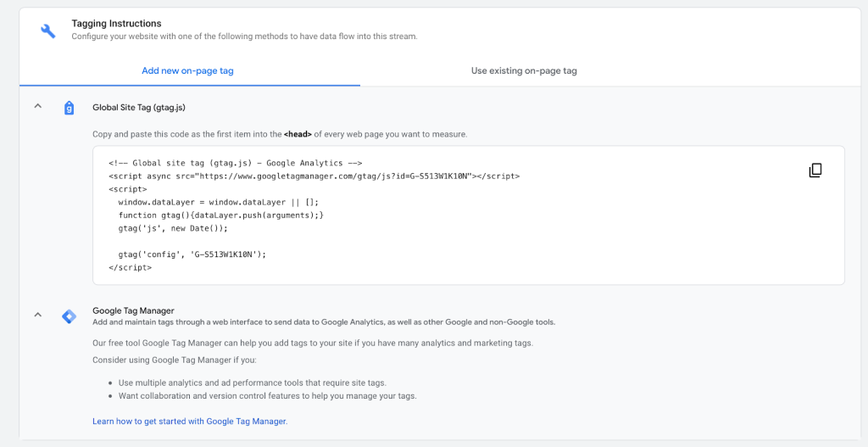The image size is (868, 447).
Task: Click the window.dataLayer code line
Action: (x=219, y=202)
